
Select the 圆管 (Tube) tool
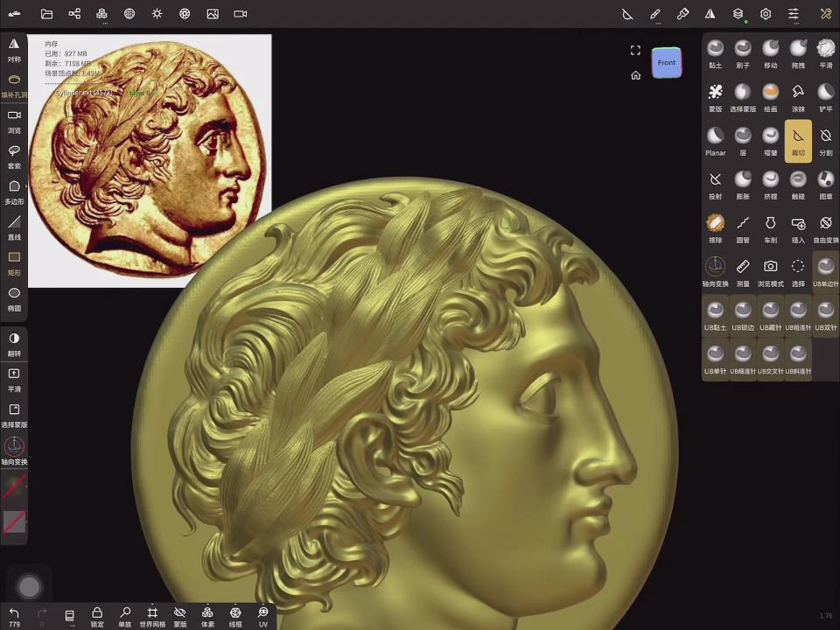743,228
